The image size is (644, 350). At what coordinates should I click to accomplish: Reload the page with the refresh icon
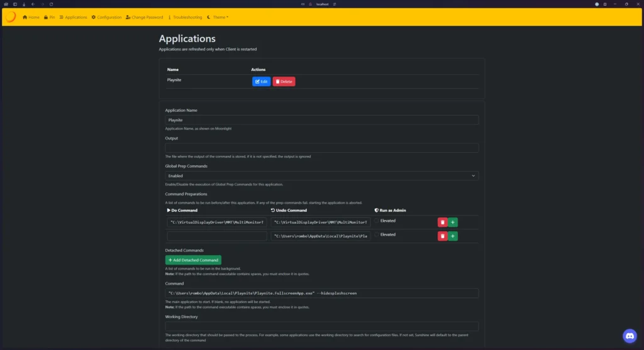[x=52, y=4]
